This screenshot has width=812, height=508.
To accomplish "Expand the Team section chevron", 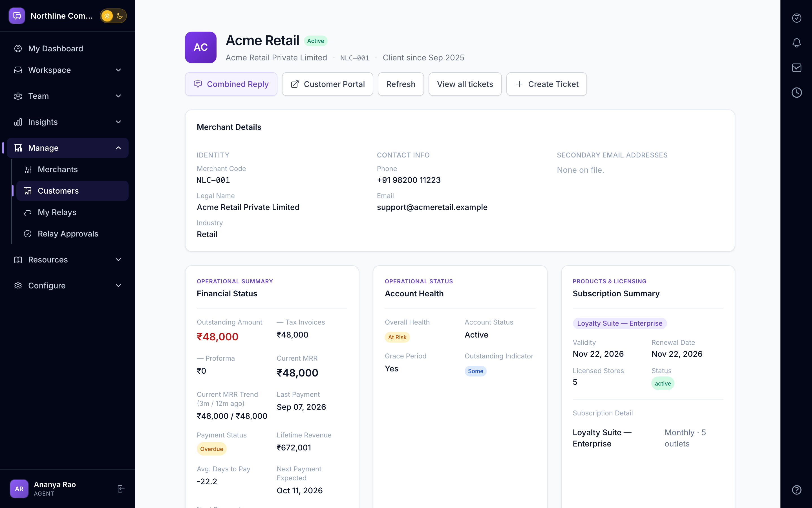I will 118,96.
